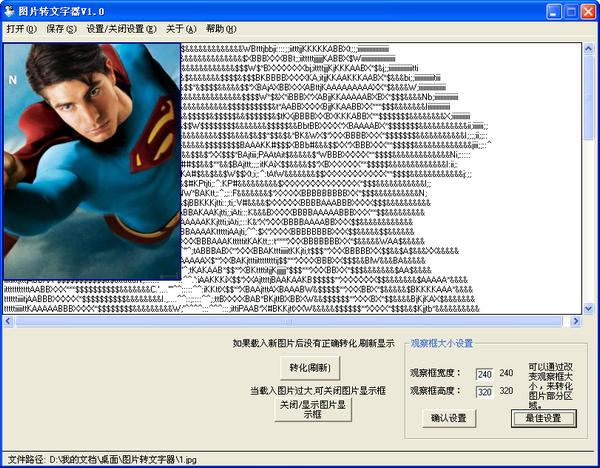Image resolution: width=600 pixels, height=468 pixels.
Task: Click the 240 value beside width field
Action: point(506,373)
